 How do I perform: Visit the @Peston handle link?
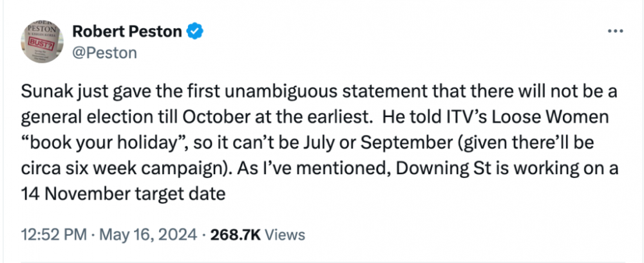(104, 53)
